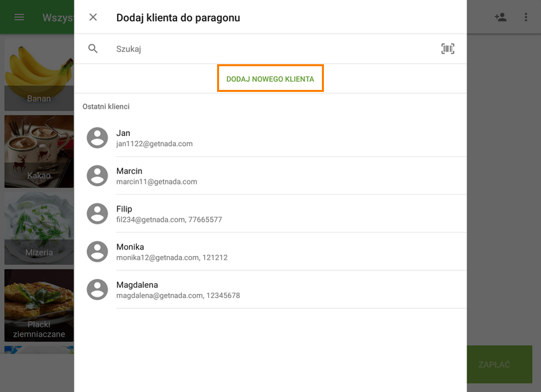Close the add customer dialog
The width and height of the screenshot is (541, 392).
(x=93, y=18)
